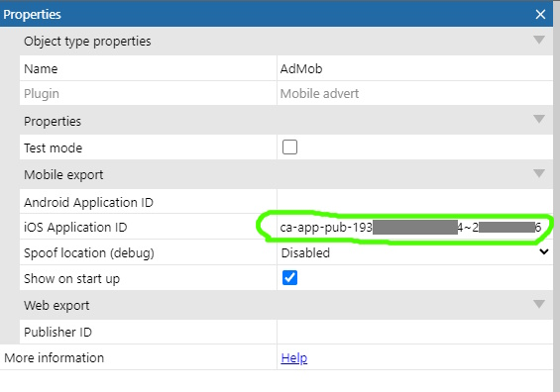Select the More information label
The height and width of the screenshot is (392, 560).
(x=54, y=357)
